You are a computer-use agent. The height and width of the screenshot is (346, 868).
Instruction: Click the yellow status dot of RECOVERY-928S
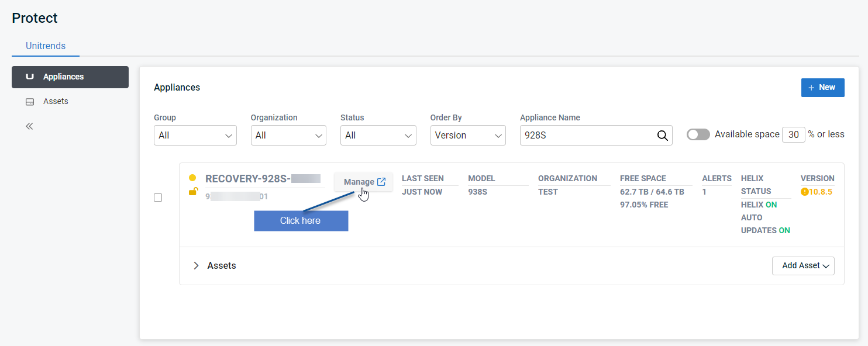click(x=192, y=178)
